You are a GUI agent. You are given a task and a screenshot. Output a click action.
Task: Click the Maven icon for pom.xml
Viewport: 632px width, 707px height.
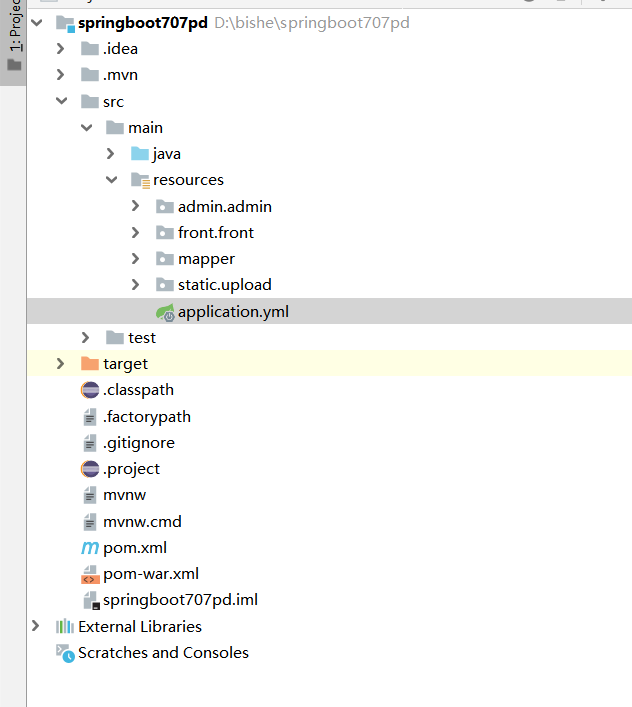[x=90, y=548]
